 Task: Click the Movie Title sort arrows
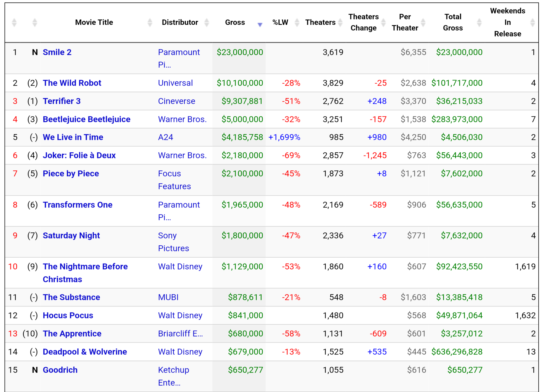(149, 22)
